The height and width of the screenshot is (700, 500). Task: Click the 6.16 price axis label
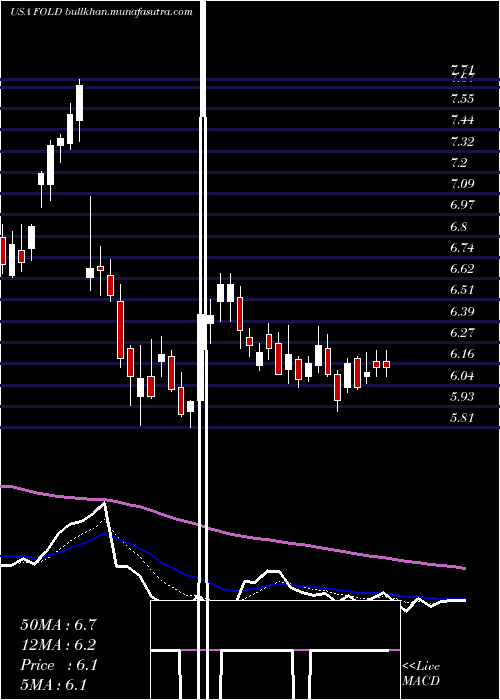pyautogui.click(x=462, y=354)
